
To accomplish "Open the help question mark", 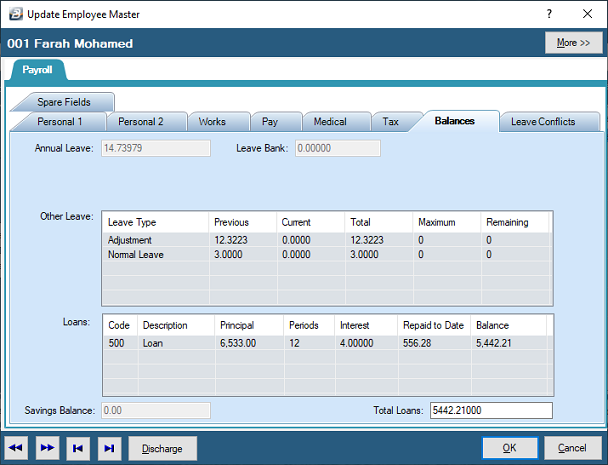I will (x=549, y=14).
